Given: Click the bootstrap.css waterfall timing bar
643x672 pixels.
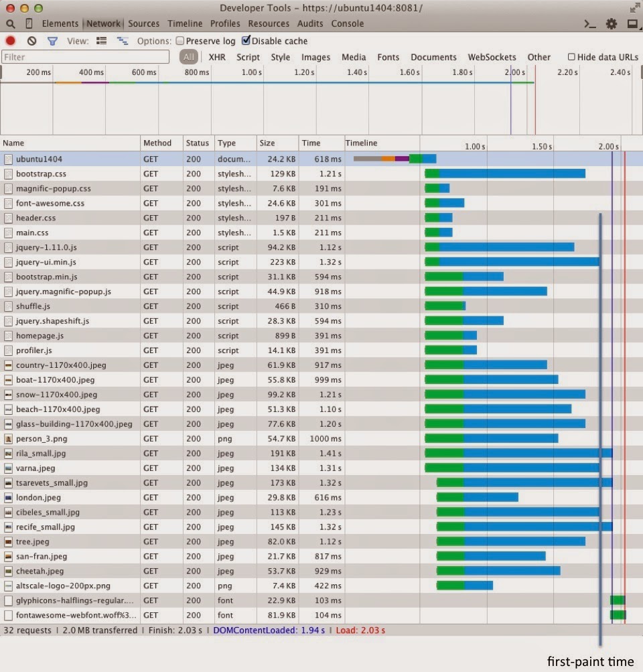Looking at the screenshot, I should coord(504,174).
